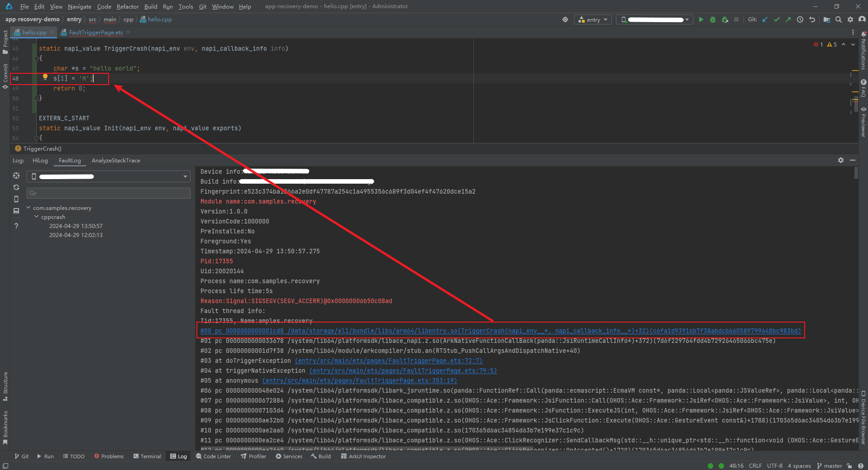Click the cpp breadcrumb in navigation bar

click(128, 19)
